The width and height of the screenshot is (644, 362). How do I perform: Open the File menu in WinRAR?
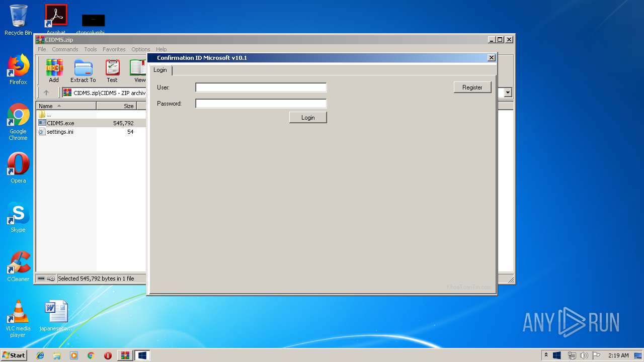click(x=42, y=49)
